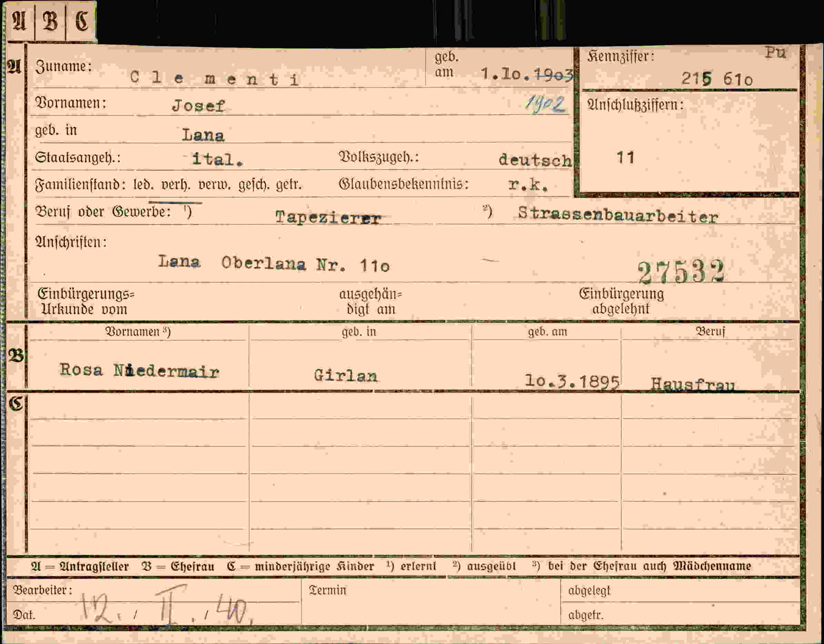Screen dimensions: 824x644
Task: Click the section C marker letter
Action: (x=16, y=403)
